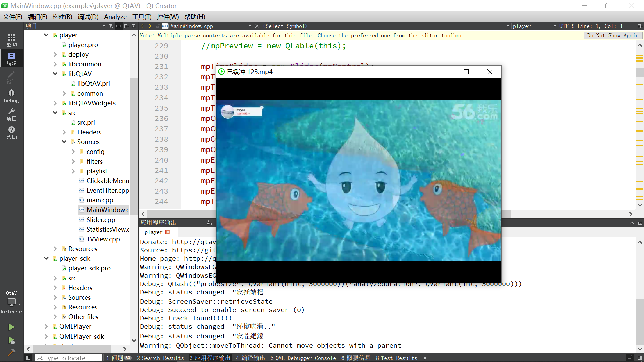
Task: Build project using the hammer icon
Action: [11, 352]
